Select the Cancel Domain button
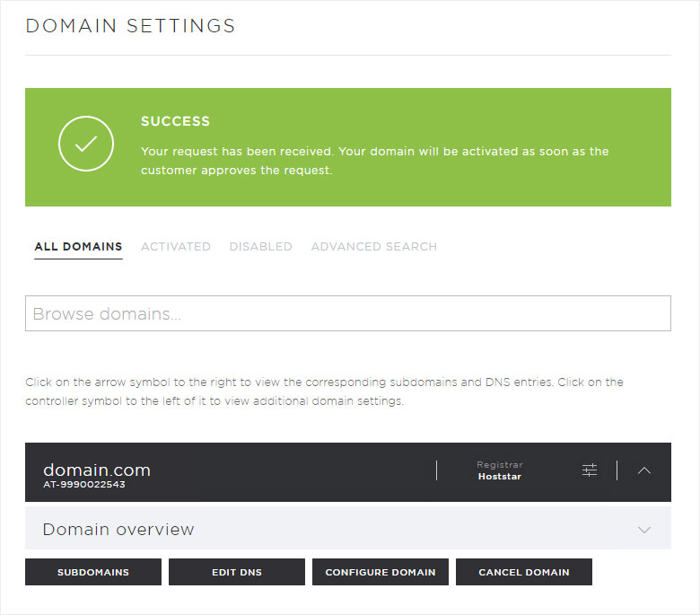Viewport: 700px width, 615px height. (524, 572)
